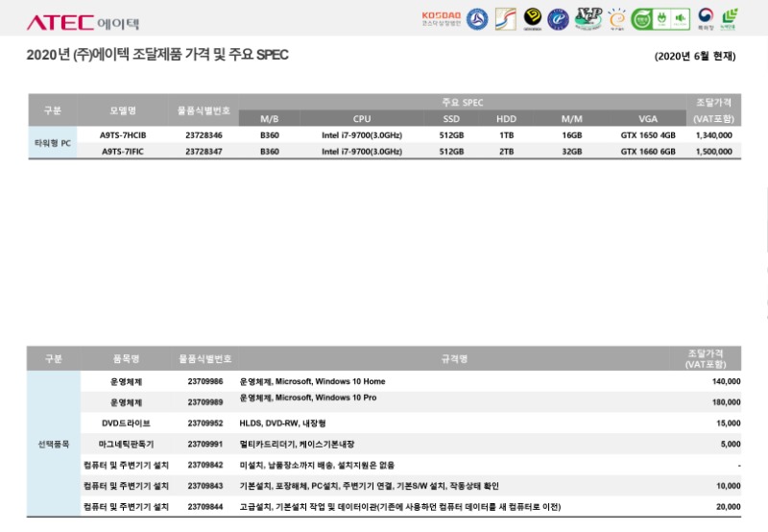Select model name 'A9TS-7IFIC'

123,152
